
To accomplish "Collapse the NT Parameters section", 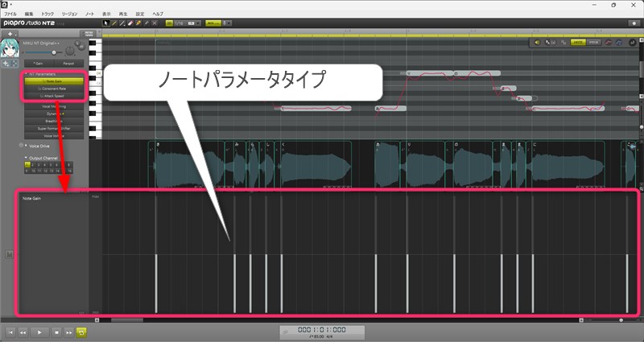I will pyautogui.click(x=27, y=74).
